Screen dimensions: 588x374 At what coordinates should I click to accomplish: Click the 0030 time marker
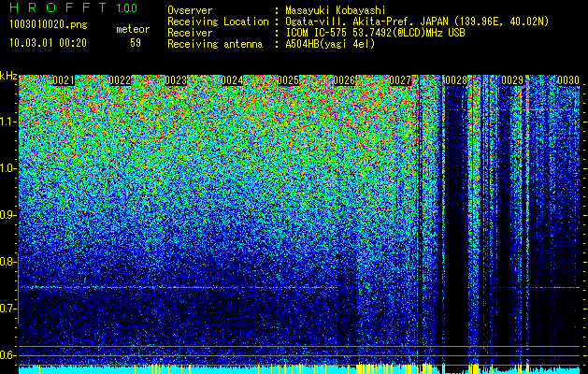(x=568, y=80)
